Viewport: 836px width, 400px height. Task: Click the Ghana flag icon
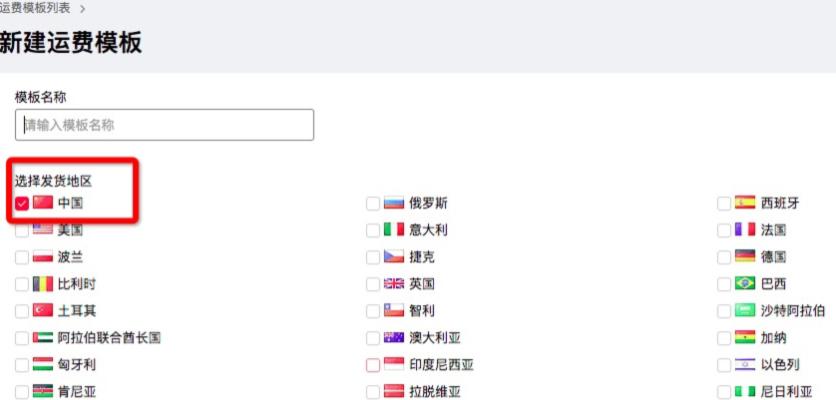pyautogui.click(x=744, y=338)
